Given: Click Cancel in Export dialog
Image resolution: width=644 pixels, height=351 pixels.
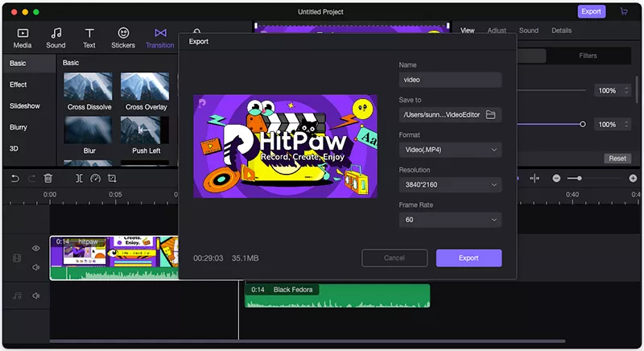Looking at the screenshot, I should click(x=394, y=258).
